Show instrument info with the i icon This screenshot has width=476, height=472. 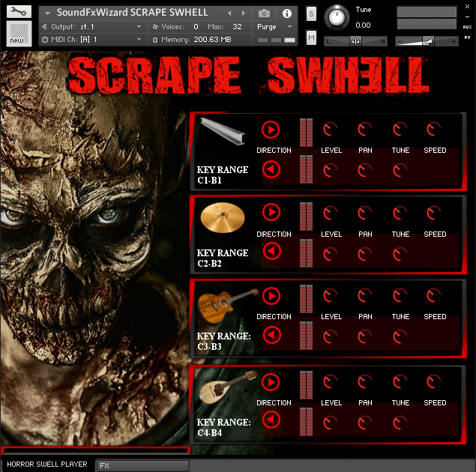(287, 13)
